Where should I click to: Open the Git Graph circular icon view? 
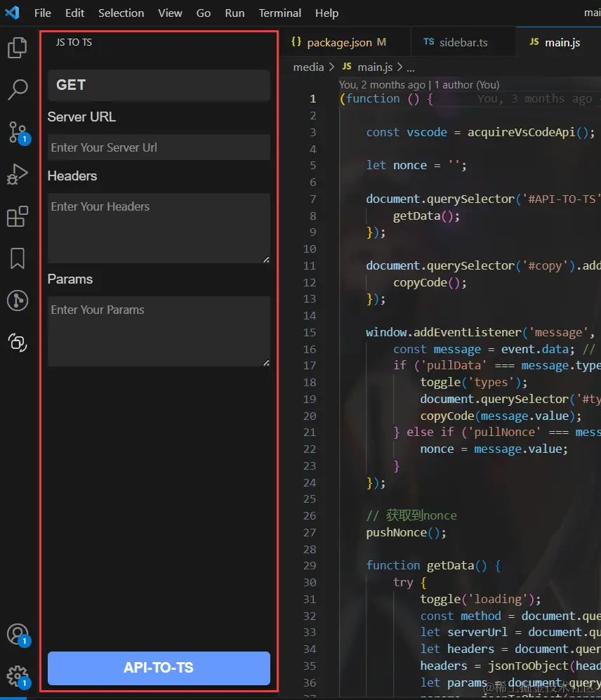[x=18, y=301]
